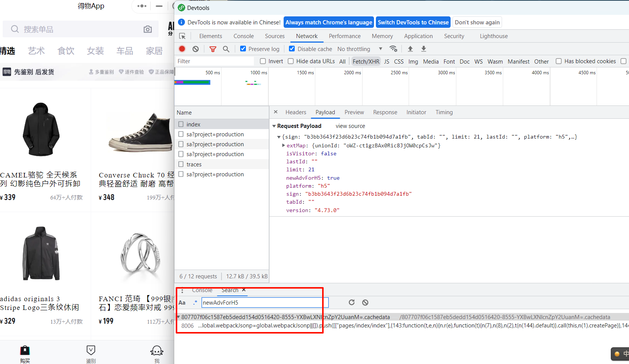Export HAR file download icon

click(424, 49)
